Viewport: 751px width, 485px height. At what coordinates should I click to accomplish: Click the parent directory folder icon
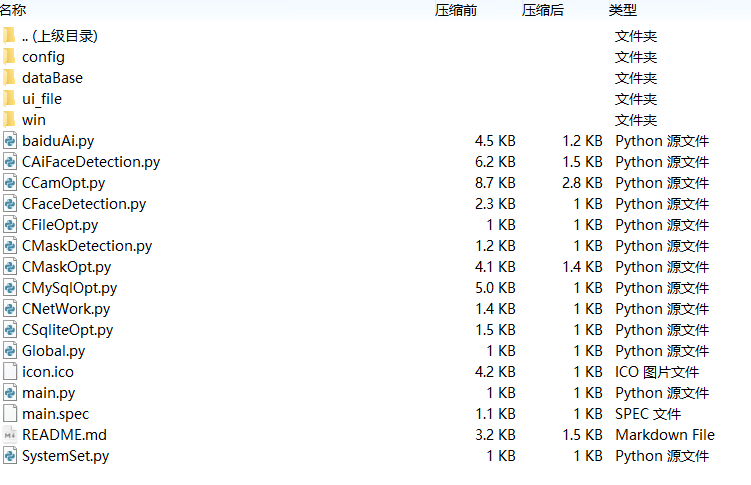coord(9,35)
